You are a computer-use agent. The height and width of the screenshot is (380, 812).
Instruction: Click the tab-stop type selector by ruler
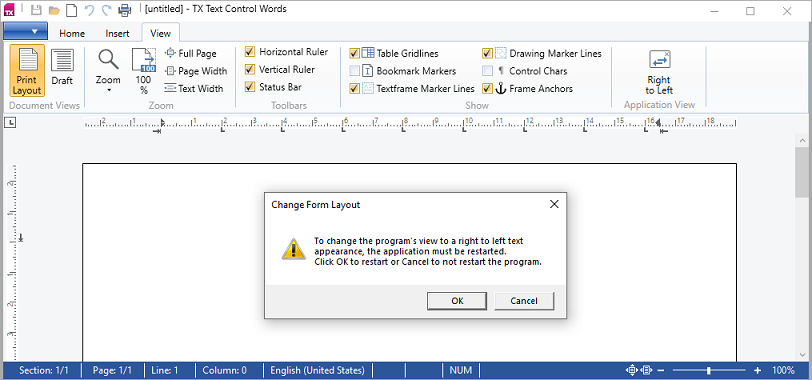pos(10,122)
